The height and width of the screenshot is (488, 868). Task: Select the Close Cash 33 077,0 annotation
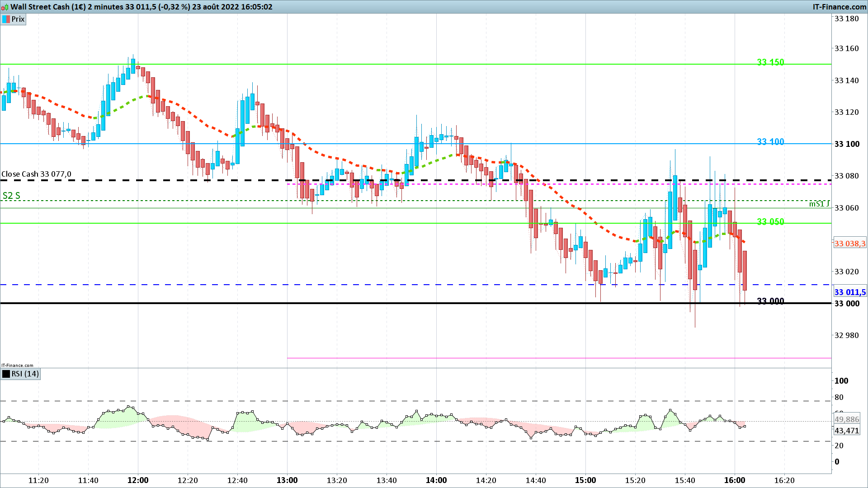click(x=36, y=174)
